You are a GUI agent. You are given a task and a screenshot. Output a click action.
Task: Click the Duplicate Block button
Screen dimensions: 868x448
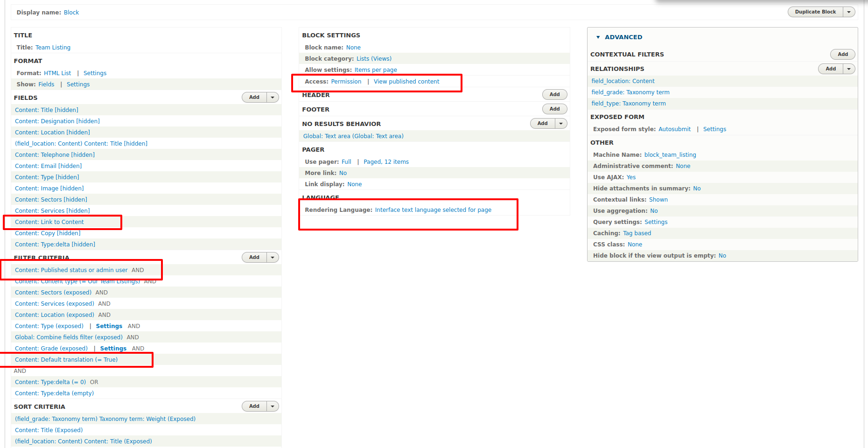815,12
